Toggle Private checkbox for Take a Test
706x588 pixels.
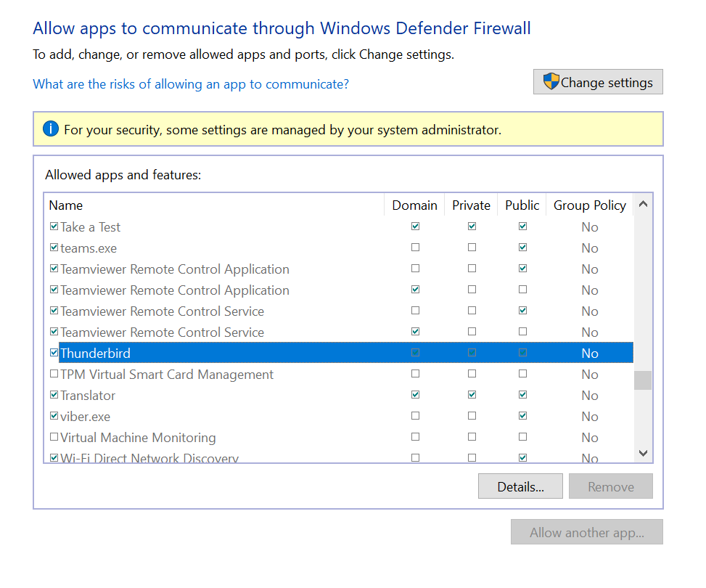pos(472,226)
